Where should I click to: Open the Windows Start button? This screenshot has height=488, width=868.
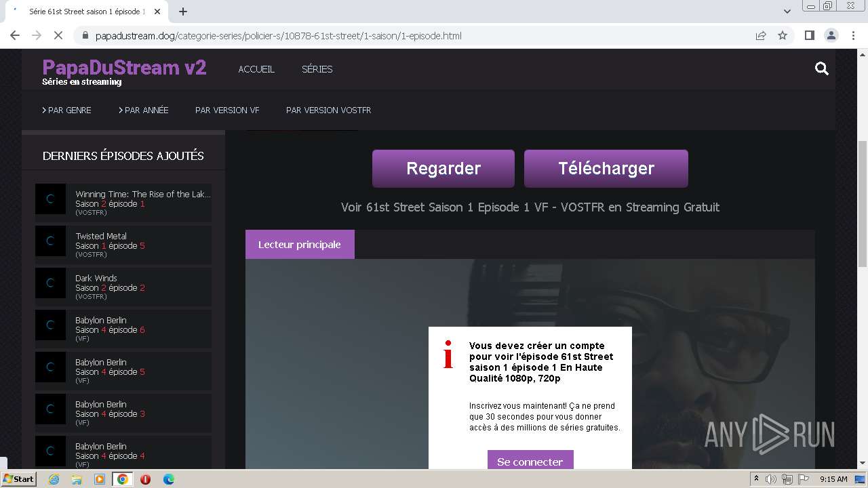point(19,479)
